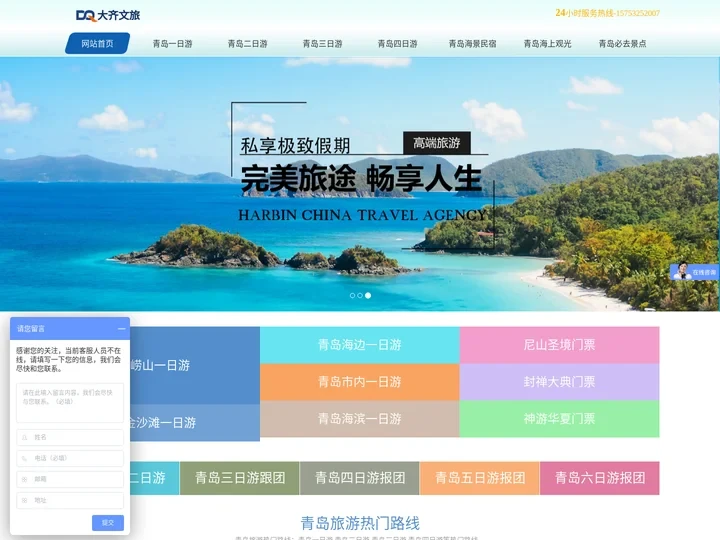Open the 在线咨询 chat widget
720x540 pixels.
click(x=694, y=272)
